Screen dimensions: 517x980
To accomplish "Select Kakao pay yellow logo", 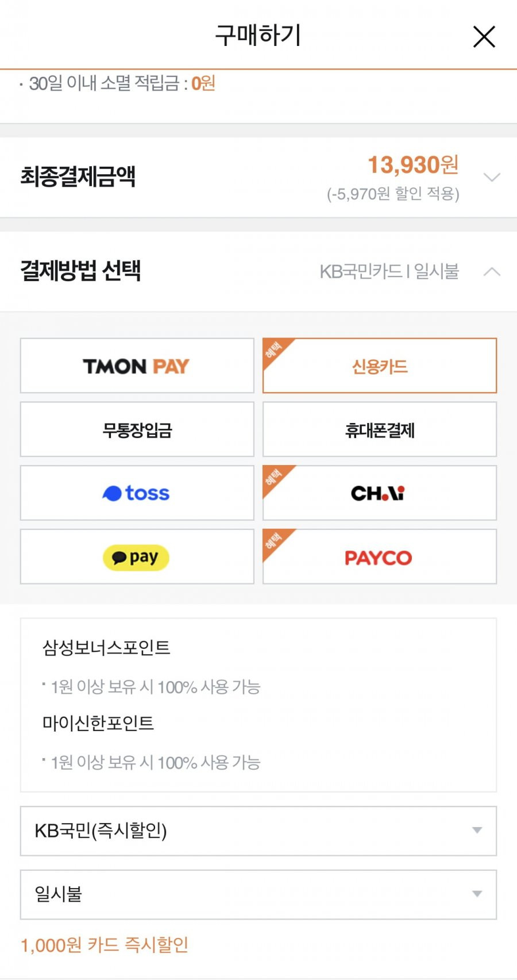I will tap(137, 557).
